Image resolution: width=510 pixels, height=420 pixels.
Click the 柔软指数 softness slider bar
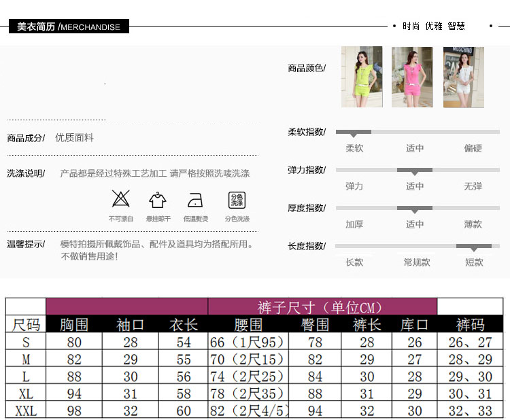coord(418,132)
